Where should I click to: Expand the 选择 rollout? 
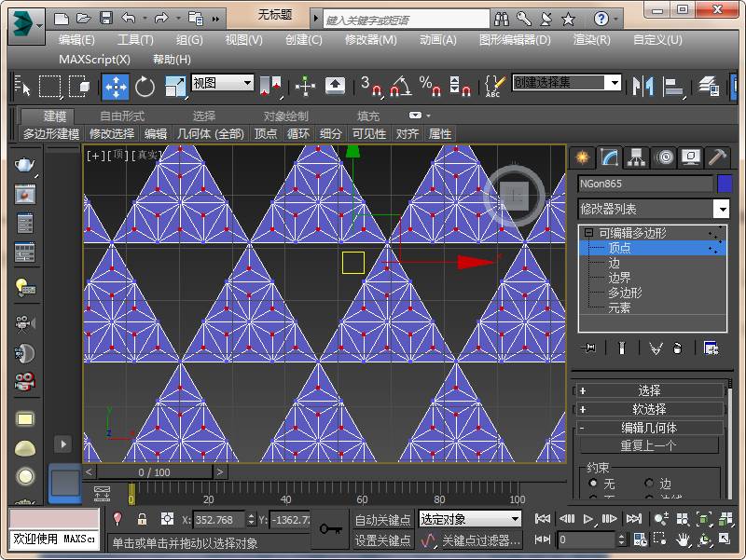[649, 390]
